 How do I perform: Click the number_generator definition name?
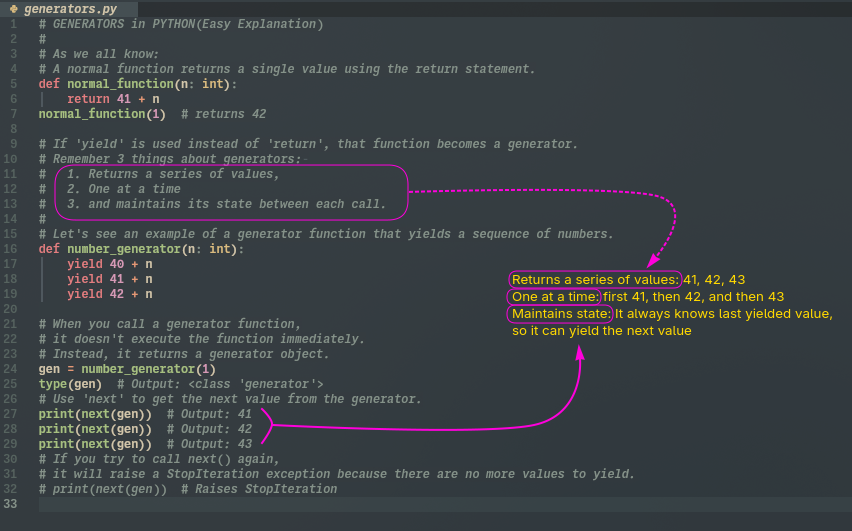pos(124,249)
